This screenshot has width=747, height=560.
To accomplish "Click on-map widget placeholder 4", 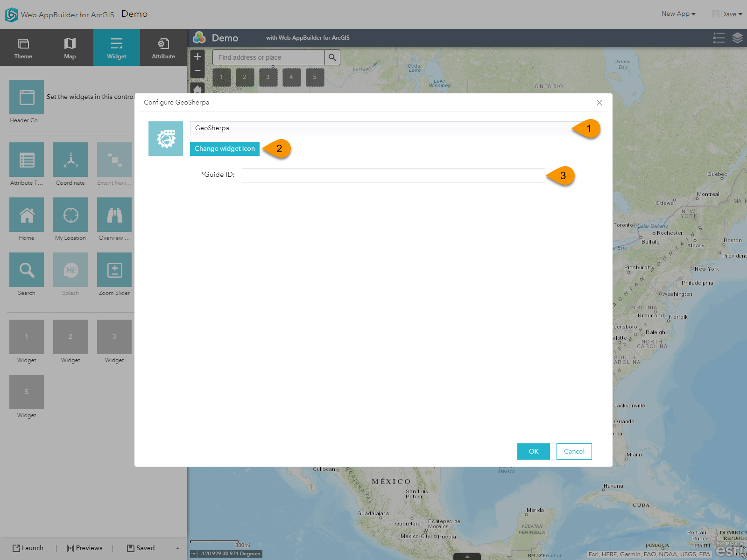I will click(x=291, y=77).
